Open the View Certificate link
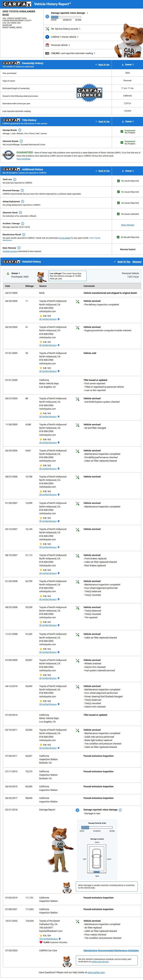This screenshot has width=143, height=980. tap(24, 159)
